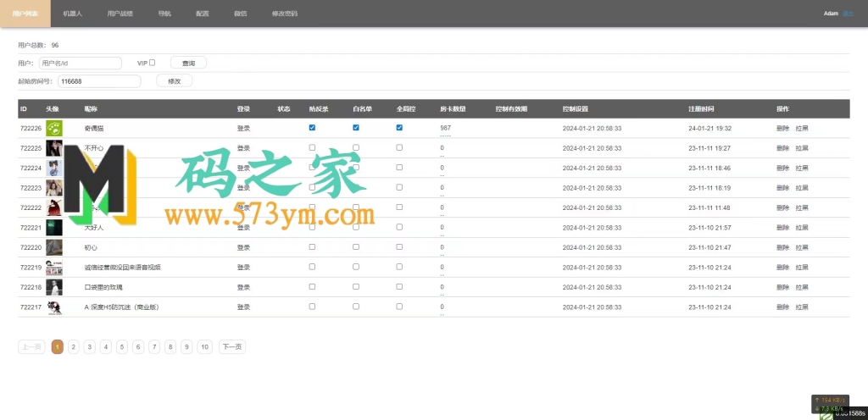Click the Adam username label
This screenshot has height=420, width=868.
coord(831,14)
